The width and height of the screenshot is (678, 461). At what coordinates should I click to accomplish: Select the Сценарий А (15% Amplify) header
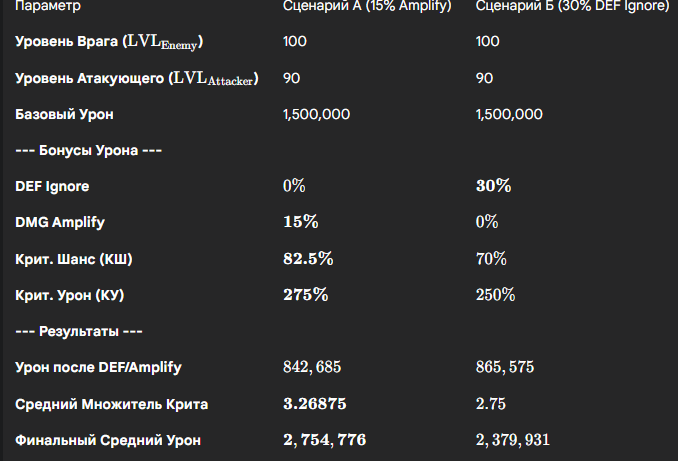(x=367, y=6)
